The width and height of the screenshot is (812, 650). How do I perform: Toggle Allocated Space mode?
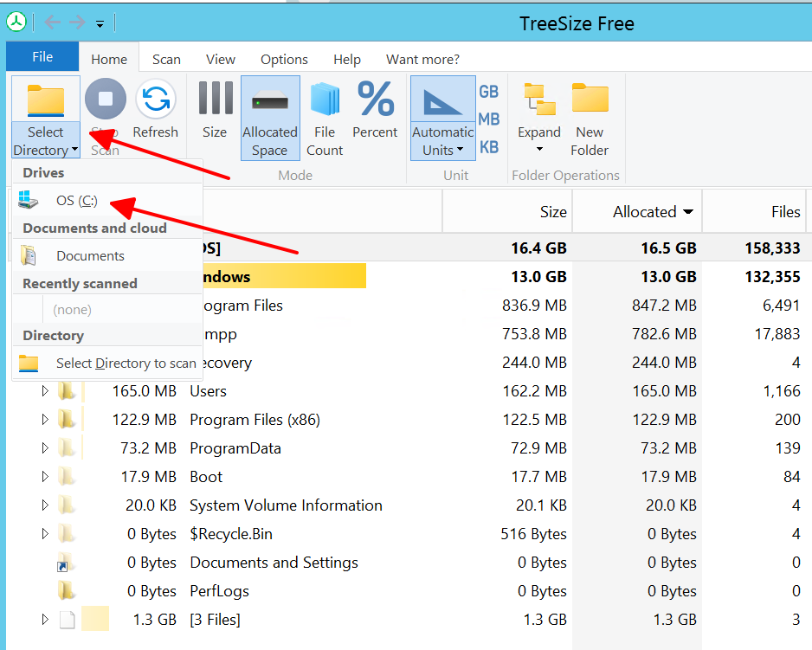pos(270,118)
